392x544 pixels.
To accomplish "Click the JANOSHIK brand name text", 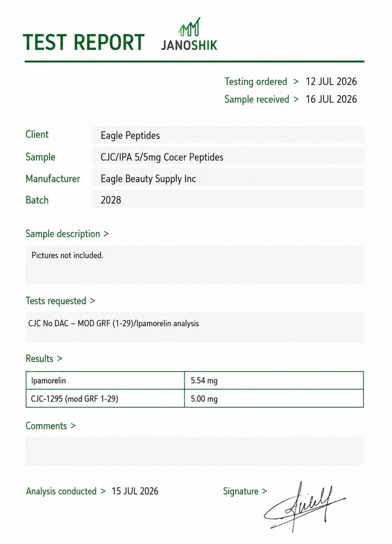I will 189,45.
